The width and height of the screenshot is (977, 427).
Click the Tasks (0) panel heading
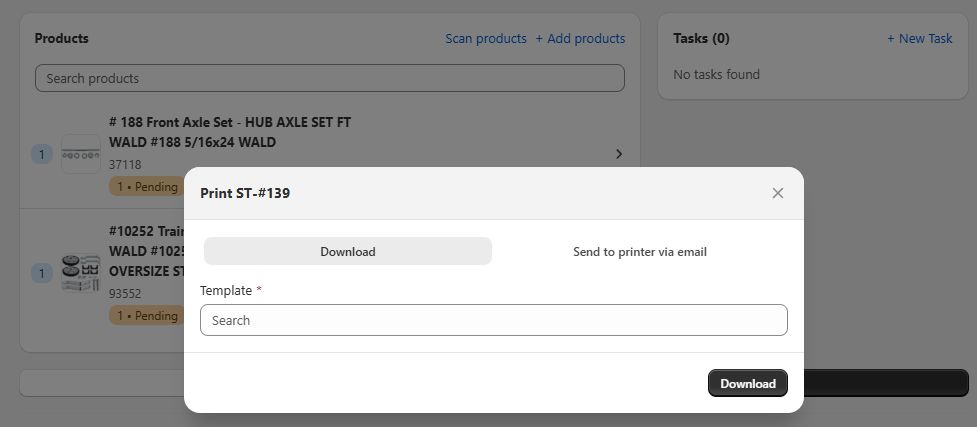point(701,38)
